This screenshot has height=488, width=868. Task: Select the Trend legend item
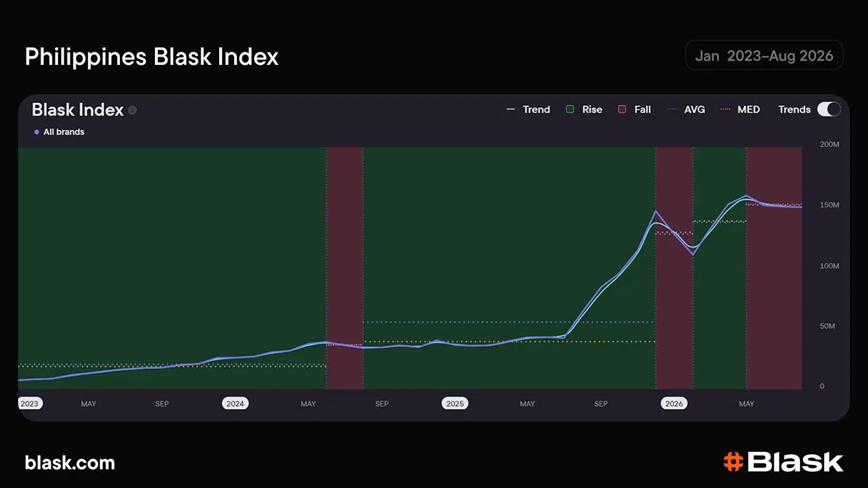(x=528, y=109)
